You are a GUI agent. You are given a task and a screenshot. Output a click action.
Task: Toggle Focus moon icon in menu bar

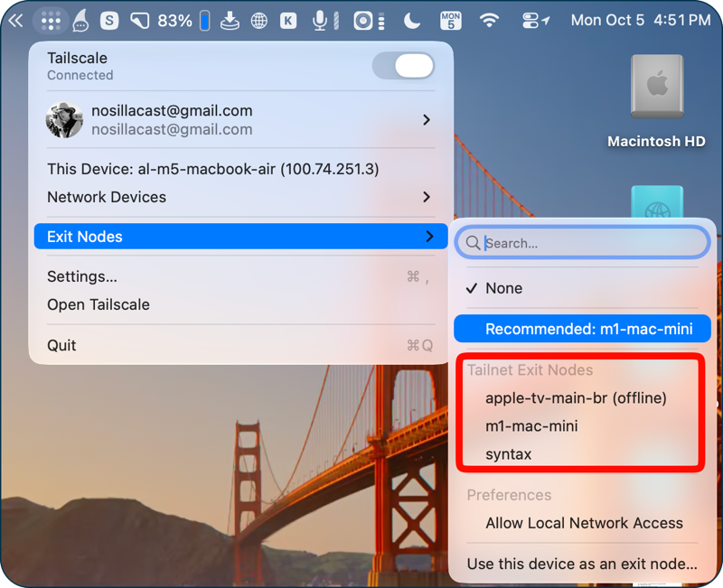click(x=411, y=21)
